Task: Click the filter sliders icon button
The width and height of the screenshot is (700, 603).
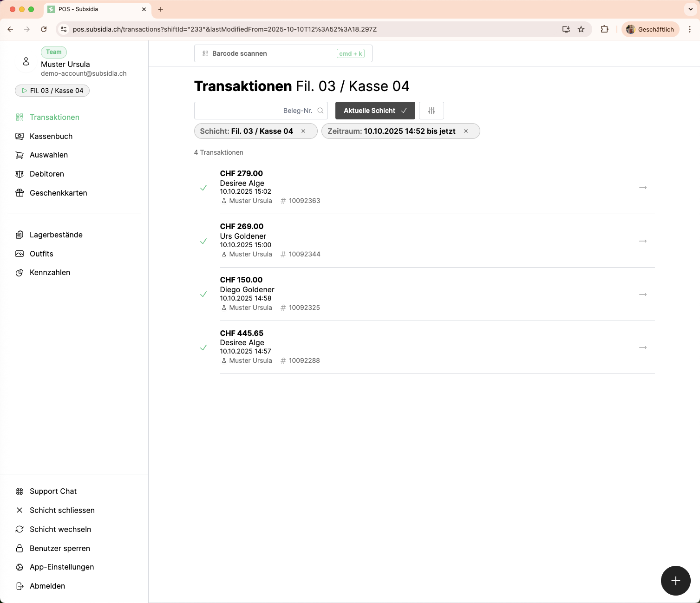Action: pos(431,111)
